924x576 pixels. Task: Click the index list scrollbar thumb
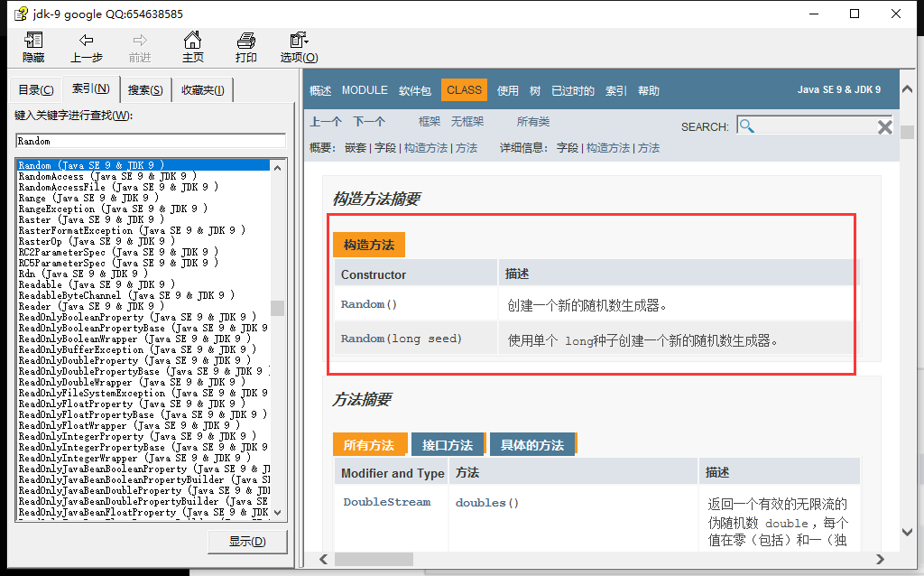click(278, 308)
